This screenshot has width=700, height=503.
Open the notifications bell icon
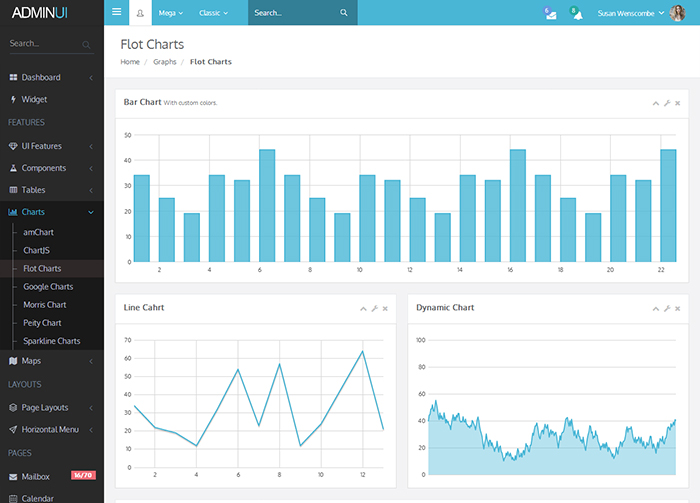575,14
